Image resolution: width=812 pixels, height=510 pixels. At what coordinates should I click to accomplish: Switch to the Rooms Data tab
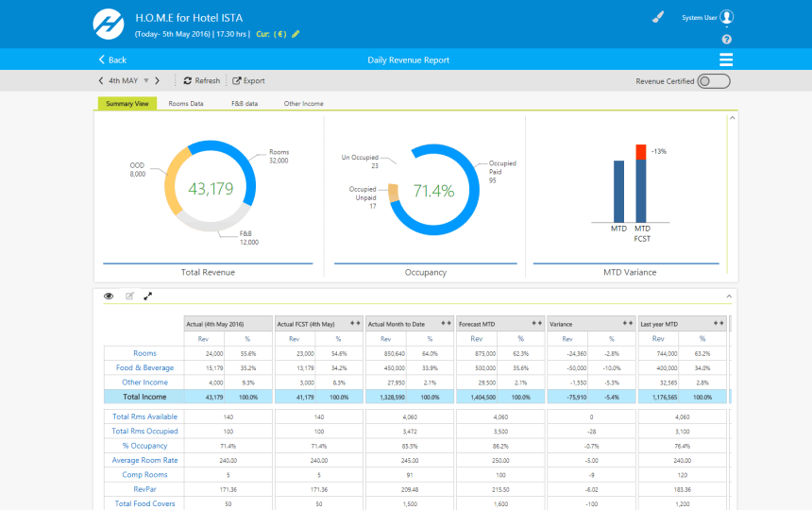pyautogui.click(x=186, y=104)
